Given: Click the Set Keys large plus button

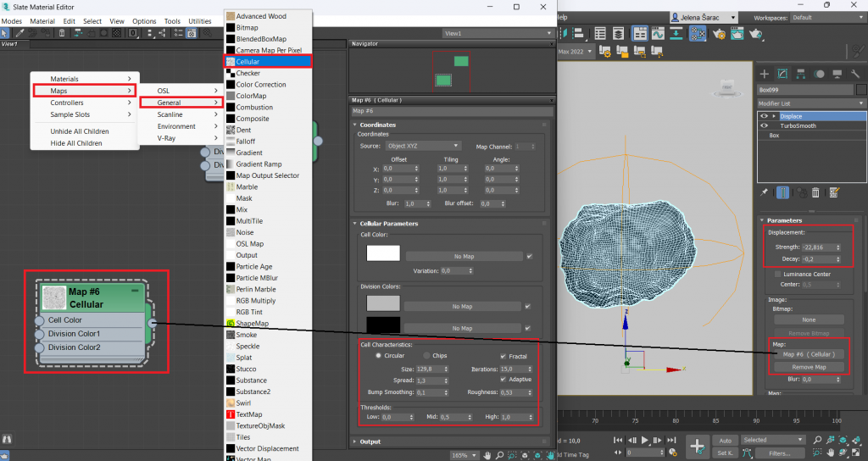Looking at the screenshot, I should point(697,446).
